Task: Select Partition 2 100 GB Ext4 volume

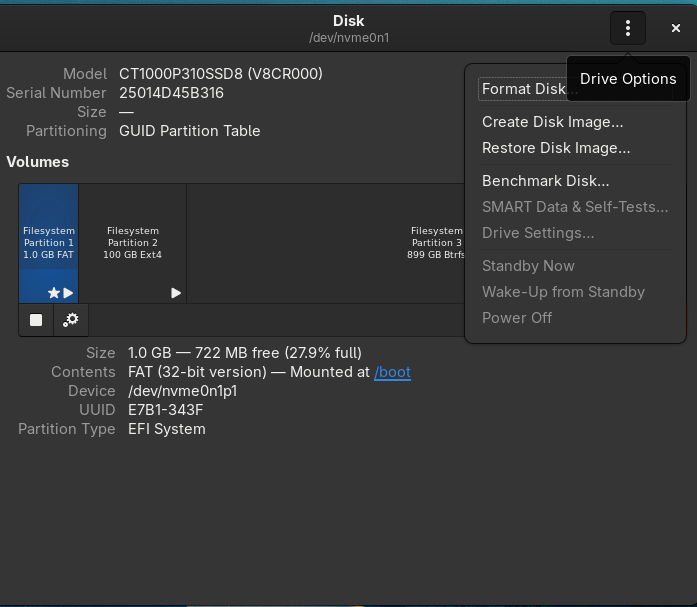Action: (x=132, y=244)
